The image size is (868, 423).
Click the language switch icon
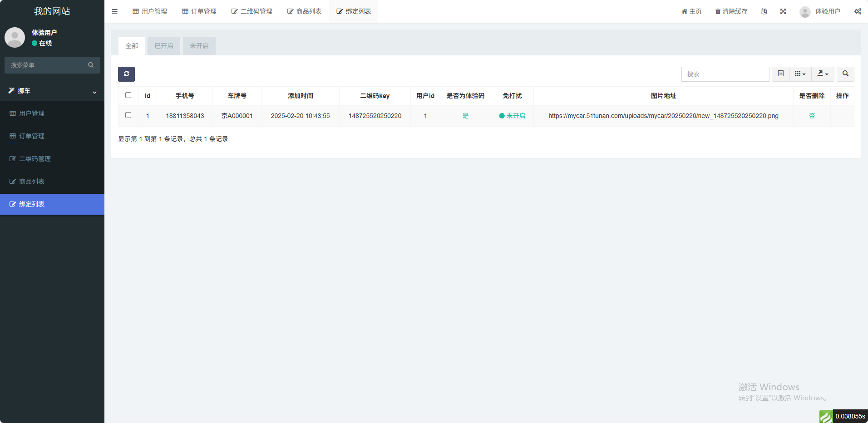tap(764, 11)
